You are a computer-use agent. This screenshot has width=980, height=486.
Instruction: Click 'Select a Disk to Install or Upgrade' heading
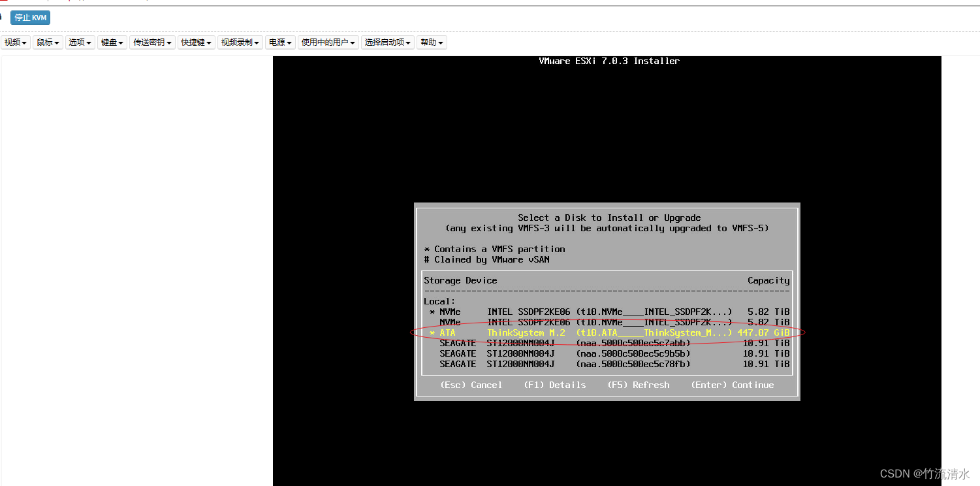[x=609, y=218]
